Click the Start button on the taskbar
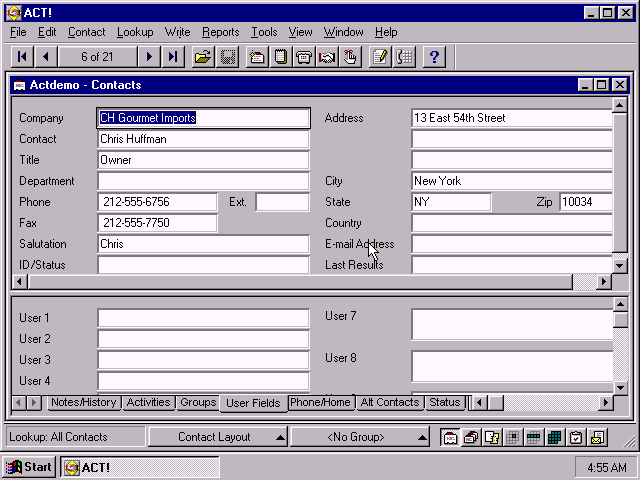Image resolution: width=640 pixels, height=480 pixels. pyautogui.click(x=30, y=467)
